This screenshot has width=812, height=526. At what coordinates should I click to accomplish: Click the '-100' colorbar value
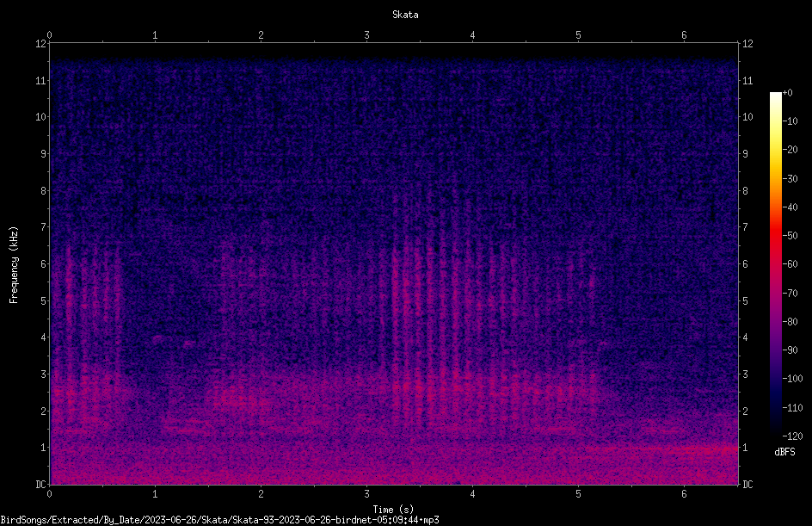pos(792,378)
